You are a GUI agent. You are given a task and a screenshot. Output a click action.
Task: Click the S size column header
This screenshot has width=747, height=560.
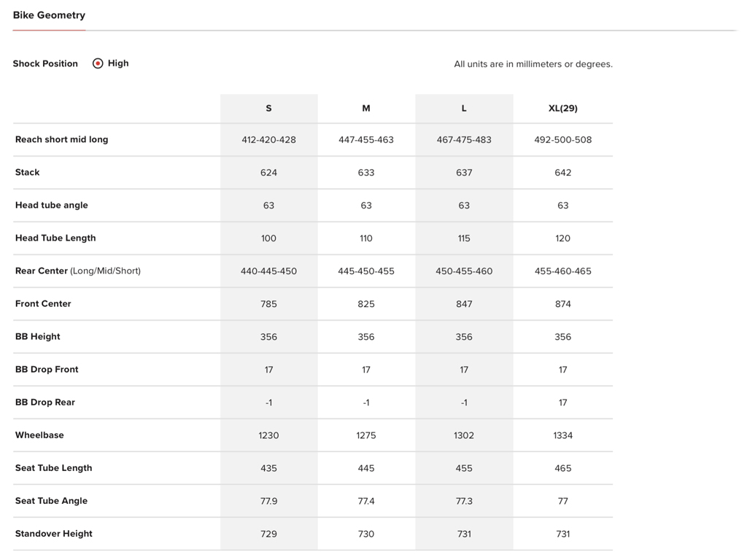pyautogui.click(x=268, y=108)
